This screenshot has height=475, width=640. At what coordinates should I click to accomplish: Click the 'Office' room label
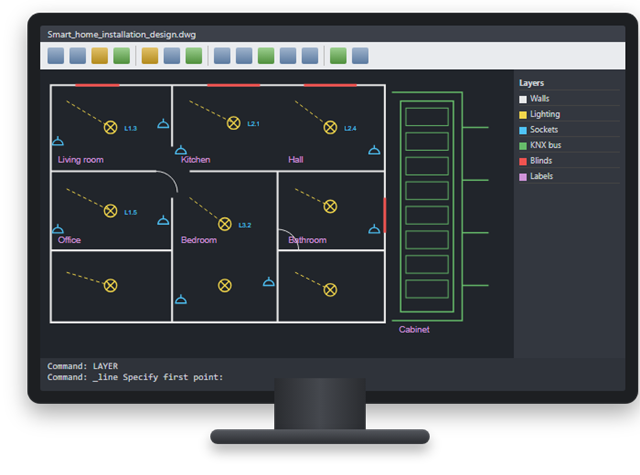click(69, 240)
